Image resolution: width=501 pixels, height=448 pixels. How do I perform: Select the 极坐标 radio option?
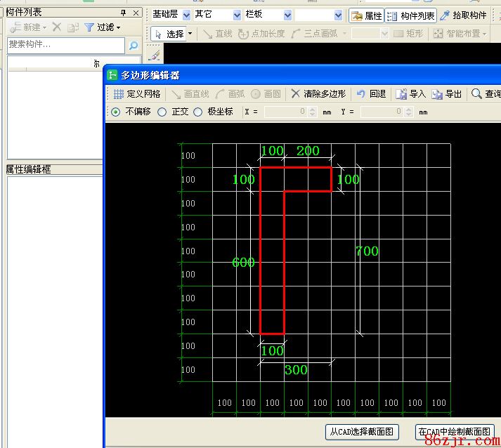tap(198, 112)
